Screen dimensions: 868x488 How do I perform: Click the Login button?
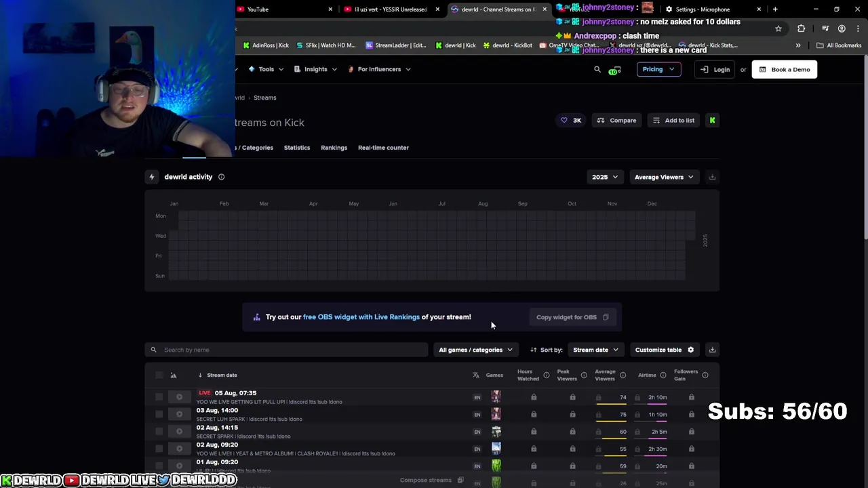(715, 69)
